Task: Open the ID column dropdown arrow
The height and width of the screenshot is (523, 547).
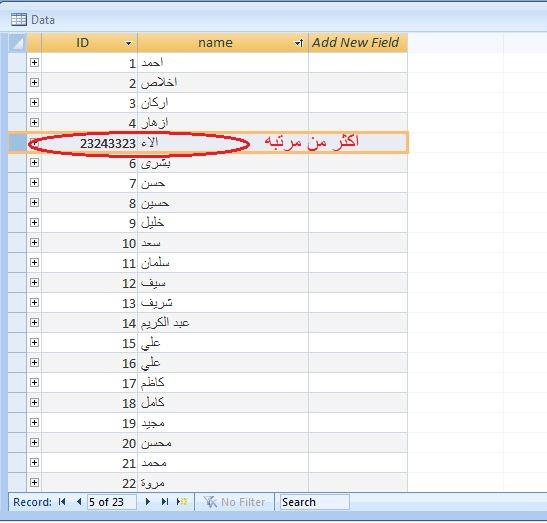Action: click(128, 43)
